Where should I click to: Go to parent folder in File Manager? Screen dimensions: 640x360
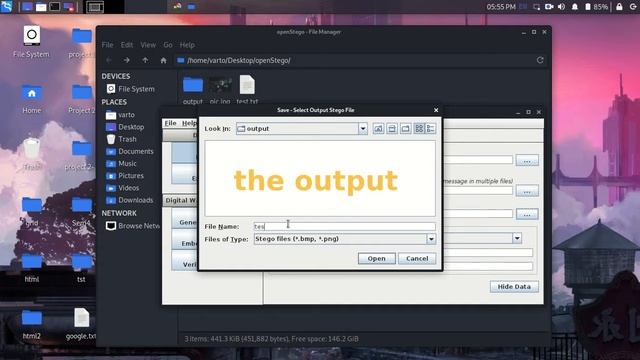145,60
